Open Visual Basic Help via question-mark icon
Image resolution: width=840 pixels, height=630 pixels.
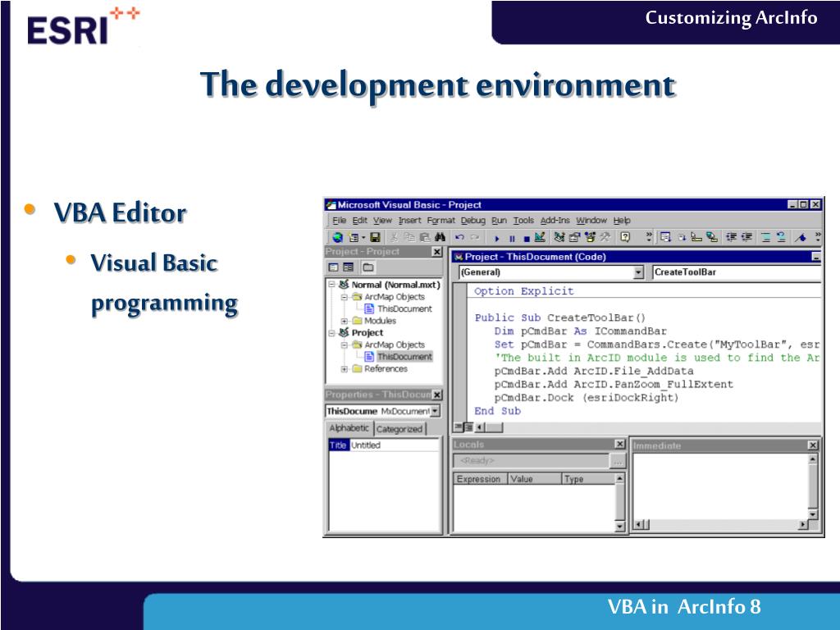[624, 237]
